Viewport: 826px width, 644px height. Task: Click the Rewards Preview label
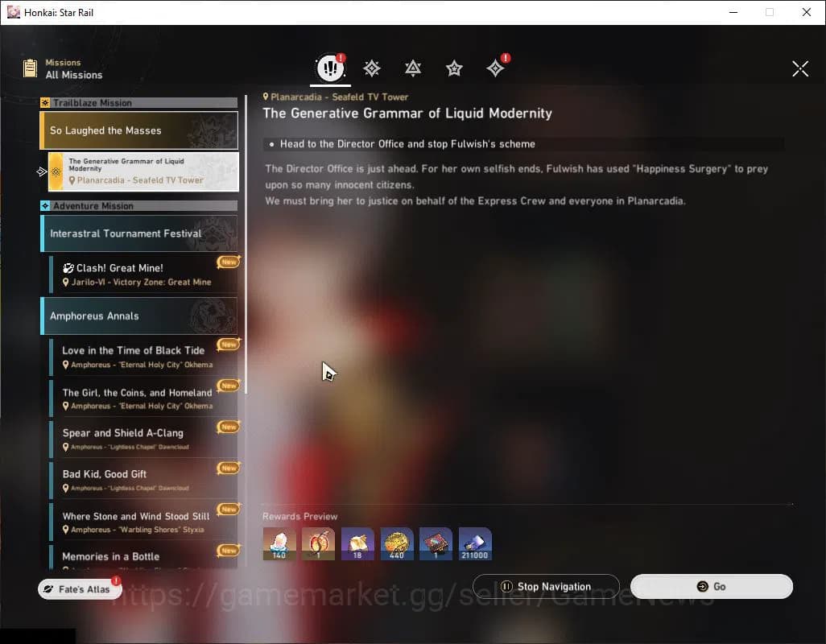299,517
